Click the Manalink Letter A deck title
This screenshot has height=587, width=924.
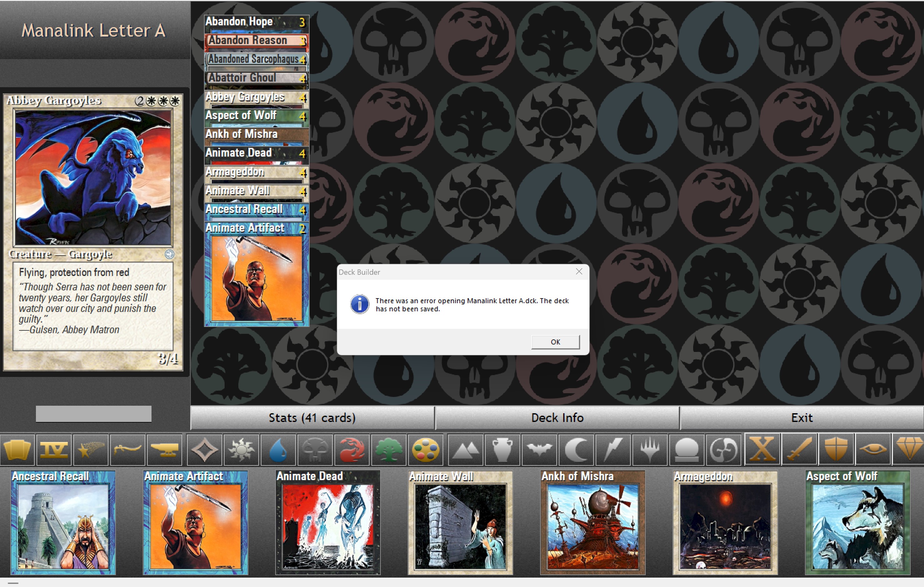pyautogui.click(x=93, y=30)
